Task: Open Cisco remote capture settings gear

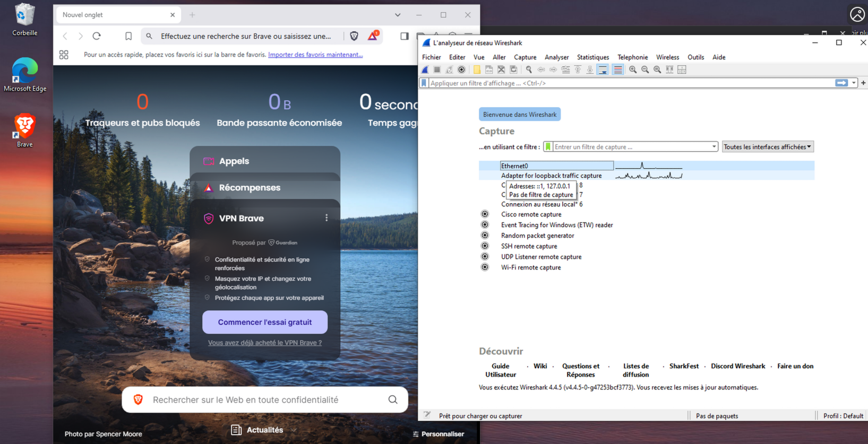Action: pyautogui.click(x=485, y=214)
